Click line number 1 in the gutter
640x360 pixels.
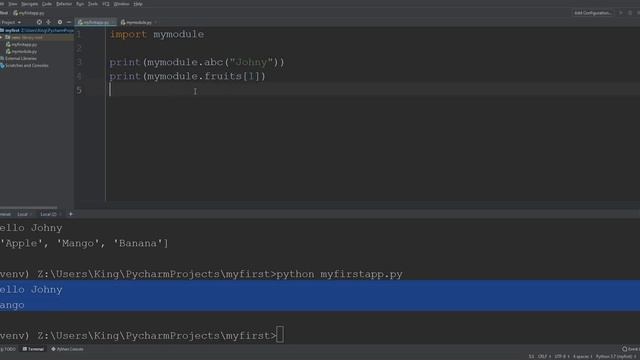[79, 34]
